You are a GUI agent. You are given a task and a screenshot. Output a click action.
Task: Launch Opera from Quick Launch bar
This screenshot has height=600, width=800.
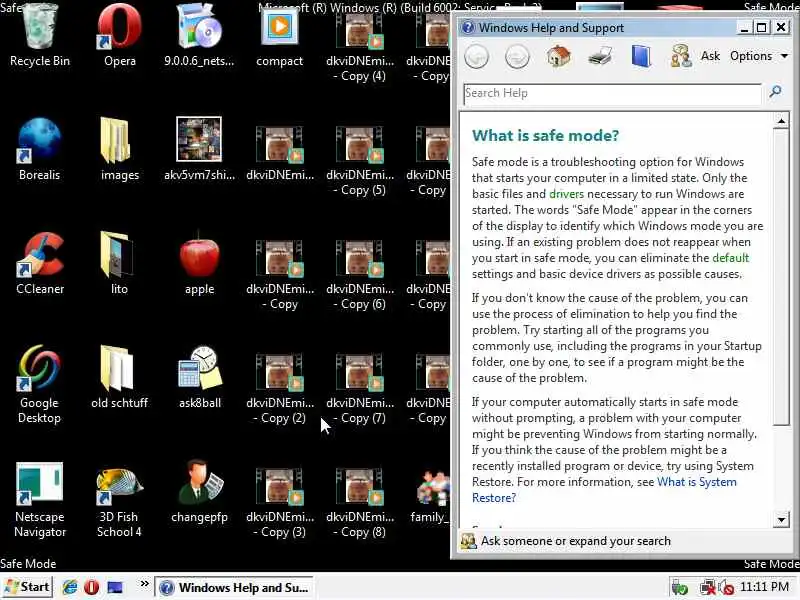point(91,588)
